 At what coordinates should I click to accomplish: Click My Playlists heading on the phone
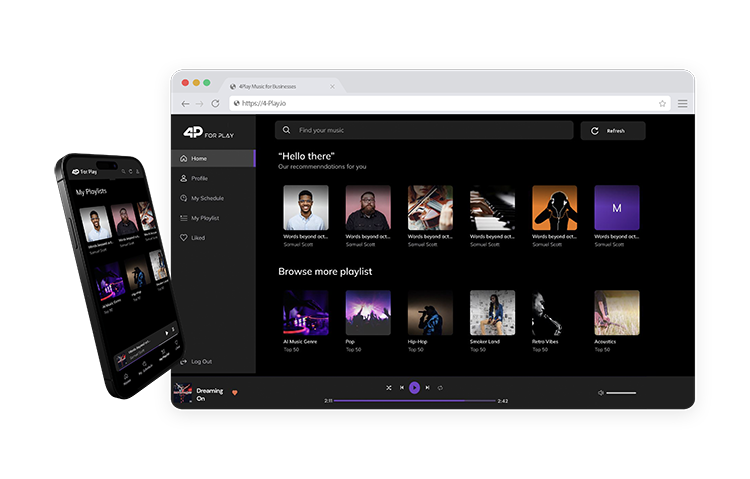tap(91, 191)
